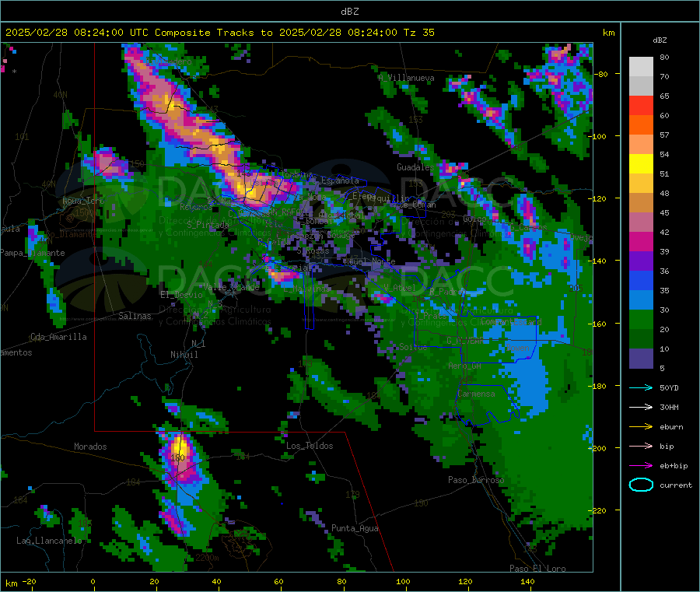Click the yellow storm core labeled 180
This screenshot has width=700, height=592.
coord(180,447)
